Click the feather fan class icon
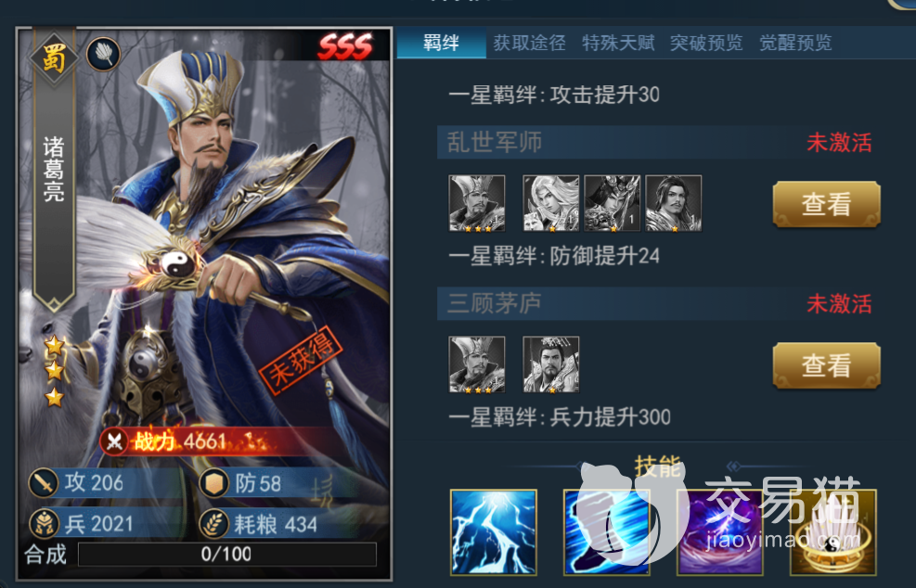Viewport: 916px width, 588px height. tap(103, 55)
